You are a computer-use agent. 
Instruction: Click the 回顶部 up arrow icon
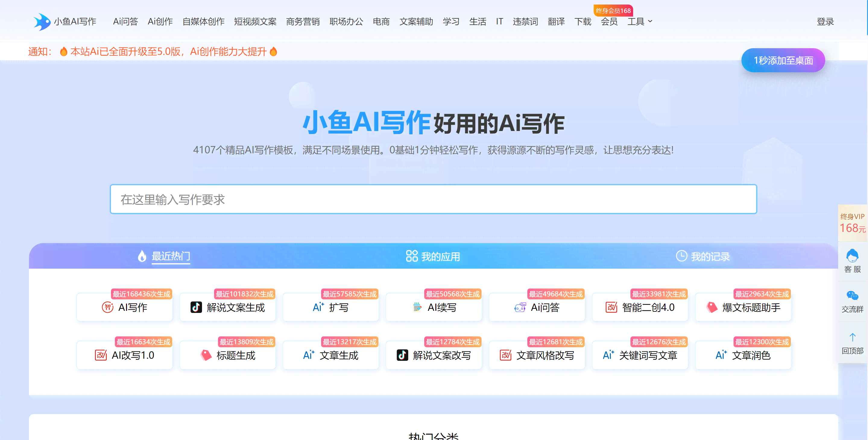(853, 337)
